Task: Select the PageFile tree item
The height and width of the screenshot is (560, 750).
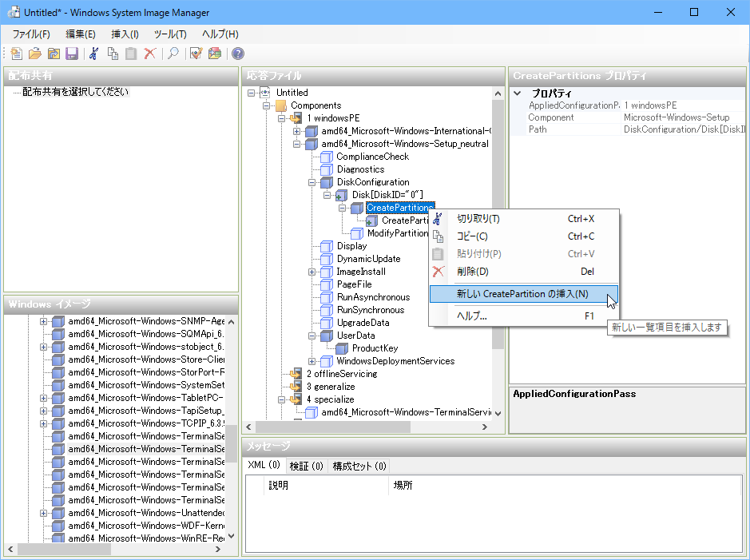Action: click(x=354, y=284)
